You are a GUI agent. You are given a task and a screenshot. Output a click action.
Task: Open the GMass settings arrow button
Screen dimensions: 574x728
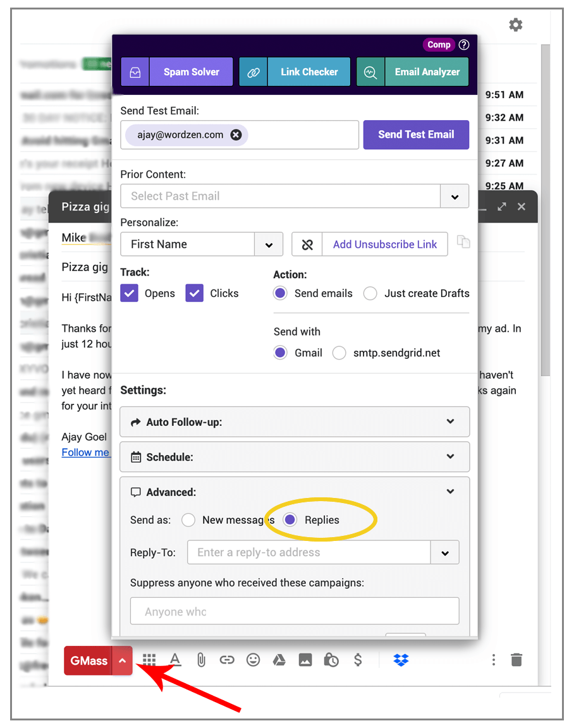(122, 660)
